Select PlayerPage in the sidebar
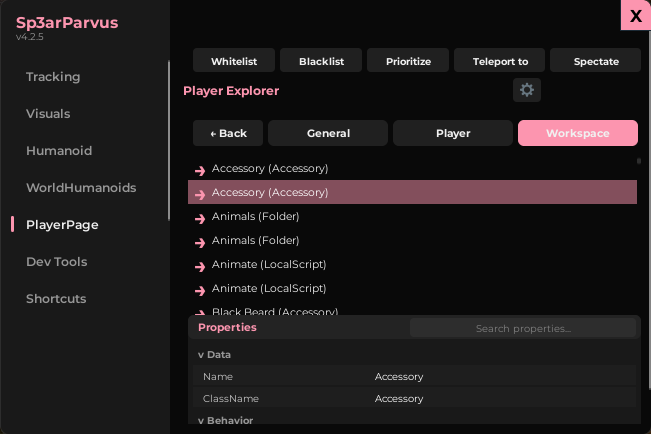The height and width of the screenshot is (434, 651). coord(62,224)
